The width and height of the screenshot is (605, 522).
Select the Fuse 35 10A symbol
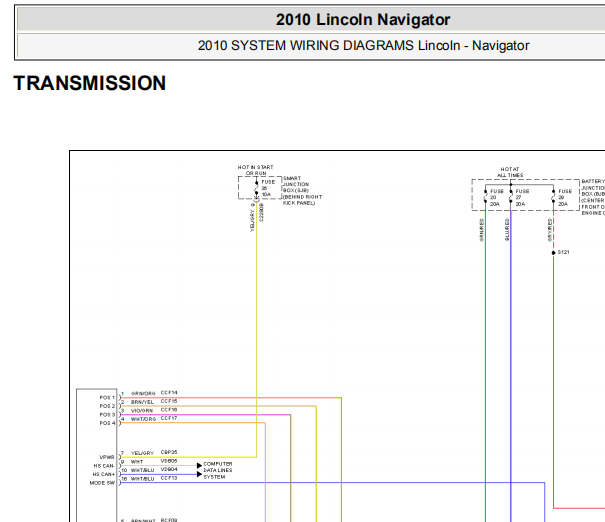coord(257,188)
